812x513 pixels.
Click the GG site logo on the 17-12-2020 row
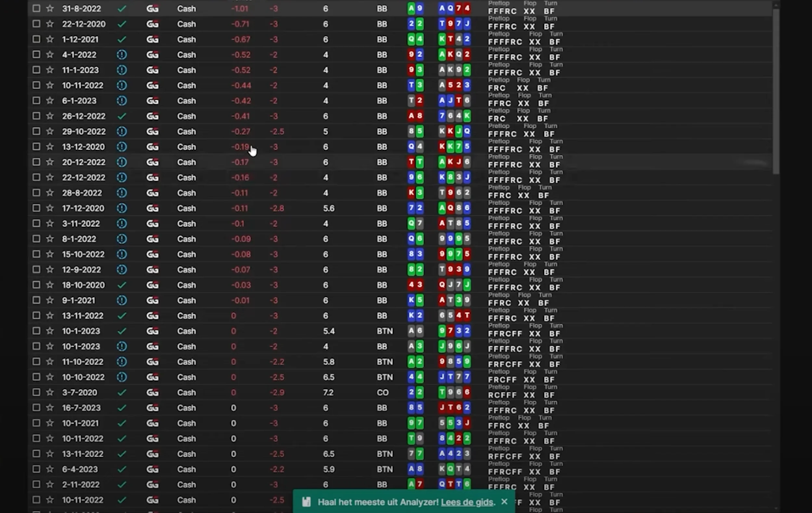click(152, 208)
